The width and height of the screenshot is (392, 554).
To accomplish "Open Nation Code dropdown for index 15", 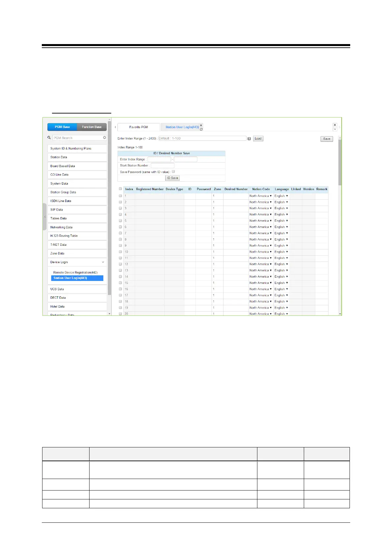I will [261, 283].
